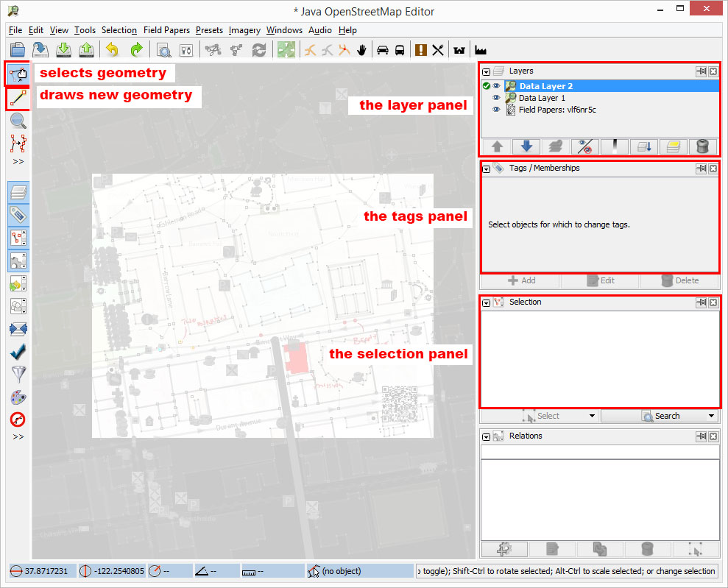Select the improve way accuracy tool

(x=18, y=144)
